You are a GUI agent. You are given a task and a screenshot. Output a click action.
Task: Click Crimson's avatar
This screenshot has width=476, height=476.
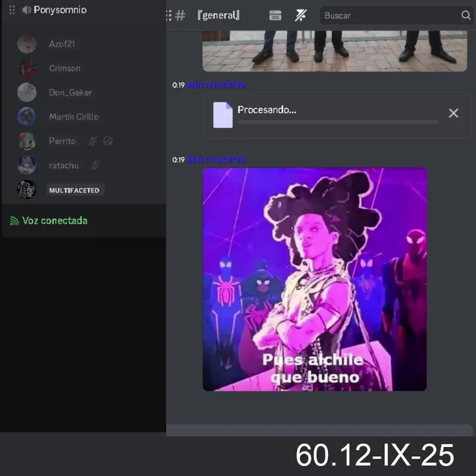[26, 68]
